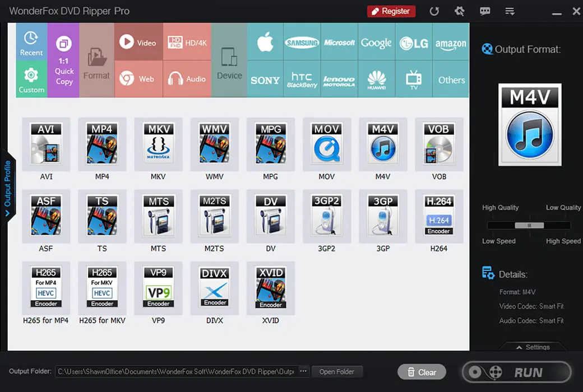Click the output folder path field
The image size is (583, 392).
point(177,372)
